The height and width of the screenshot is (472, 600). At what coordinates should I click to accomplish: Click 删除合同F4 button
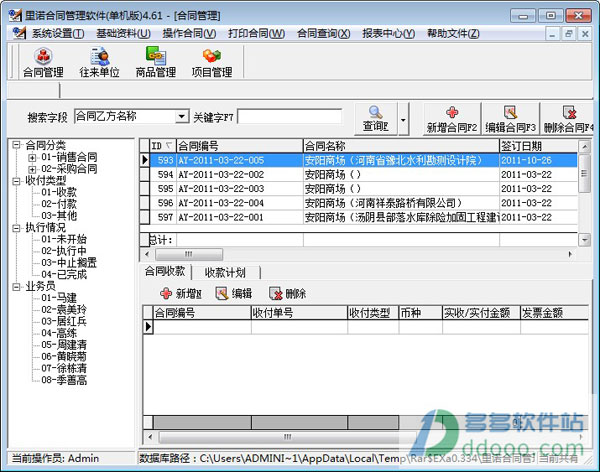[x=569, y=119]
